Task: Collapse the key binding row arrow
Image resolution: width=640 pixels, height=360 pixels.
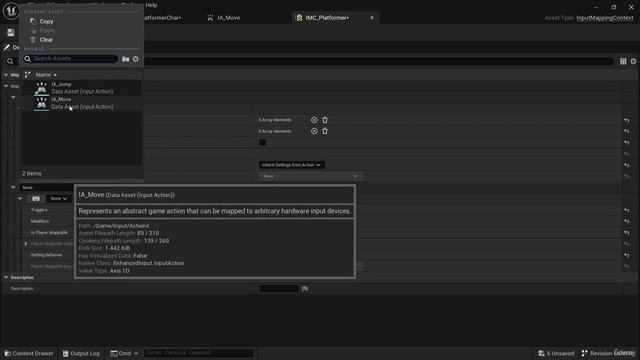Action: click(x=20, y=198)
